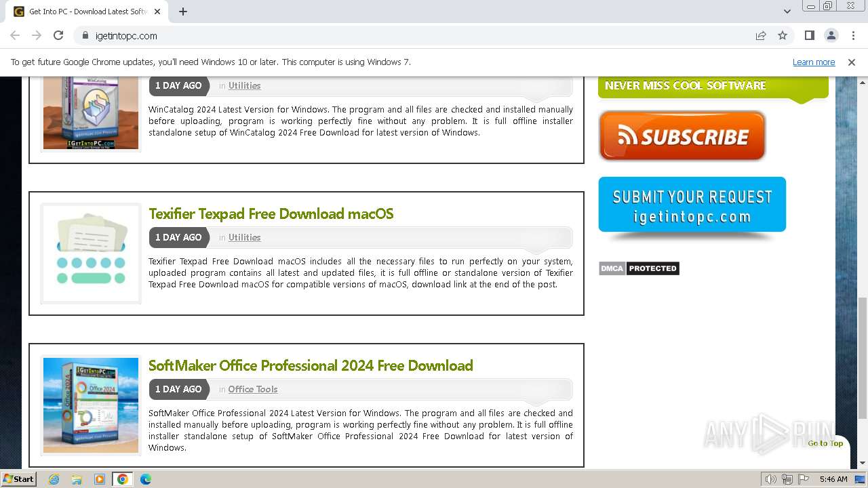
Task: Click the WinCatalog 2024 box thumbnail
Action: coord(91,113)
